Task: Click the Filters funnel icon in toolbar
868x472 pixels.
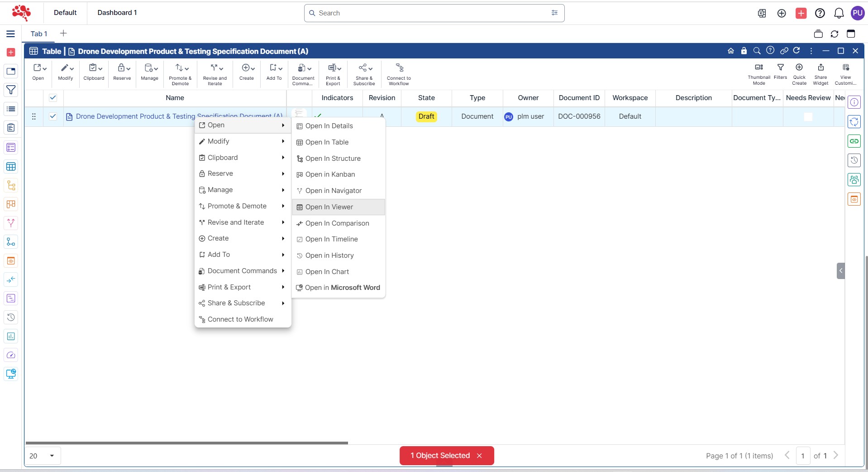Action: coord(780,68)
